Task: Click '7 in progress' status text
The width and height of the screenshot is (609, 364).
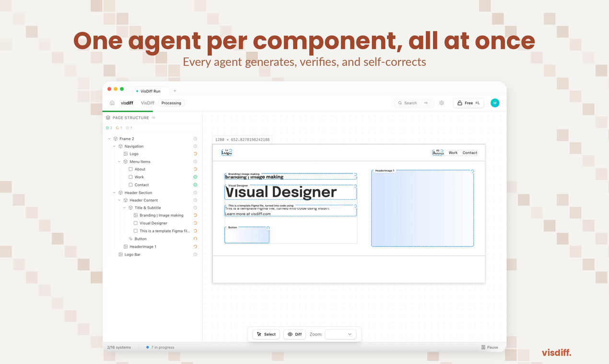Action: click(x=163, y=347)
